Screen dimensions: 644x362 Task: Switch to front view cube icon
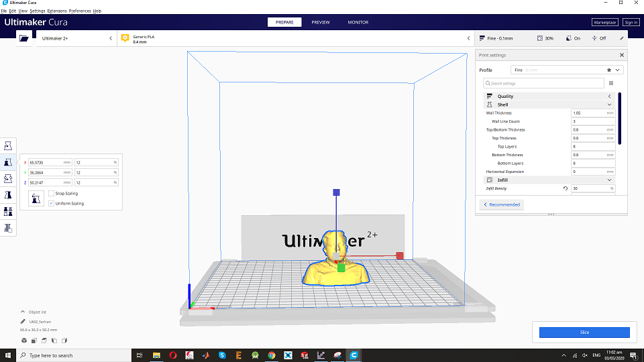pyautogui.click(x=34, y=341)
